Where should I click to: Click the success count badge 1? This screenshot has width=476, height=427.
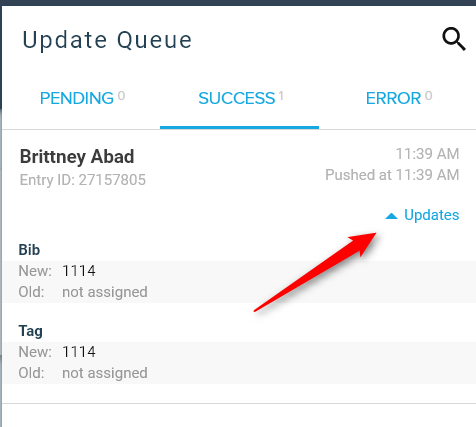(281, 96)
